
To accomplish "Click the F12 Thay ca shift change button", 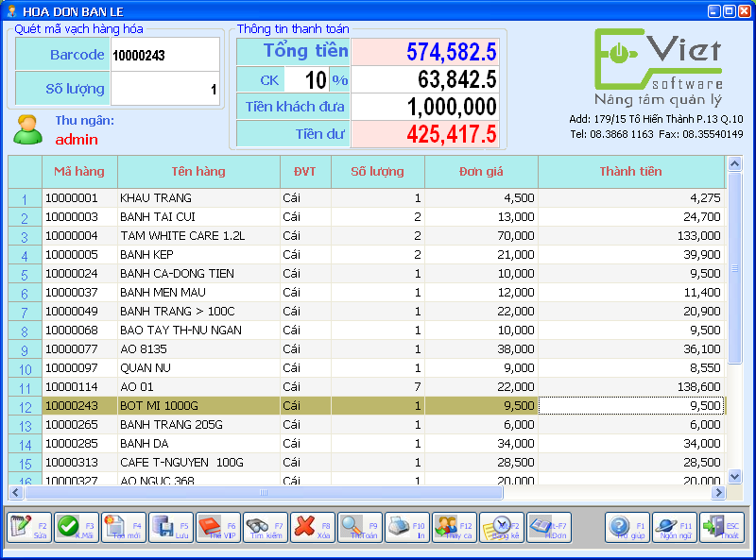I will [x=455, y=527].
